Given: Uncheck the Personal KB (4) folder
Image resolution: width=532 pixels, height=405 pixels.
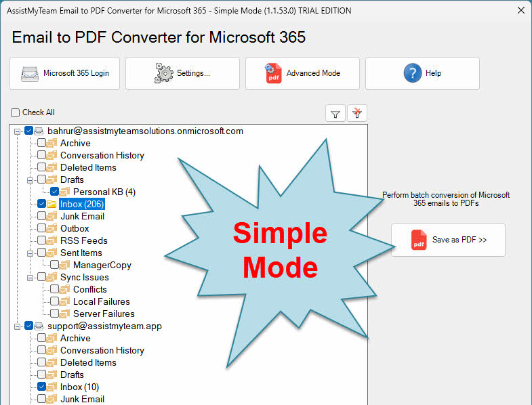Looking at the screenshot, I should coord(55,192).
